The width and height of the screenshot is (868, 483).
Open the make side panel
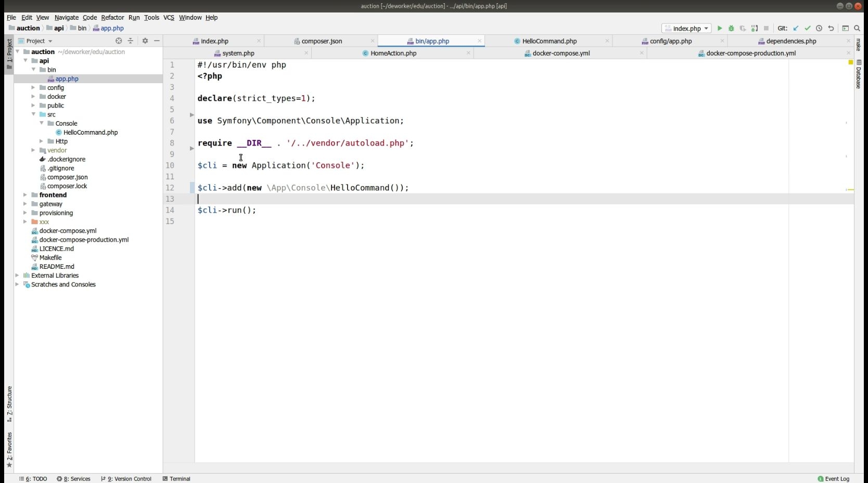click(859, 45)
